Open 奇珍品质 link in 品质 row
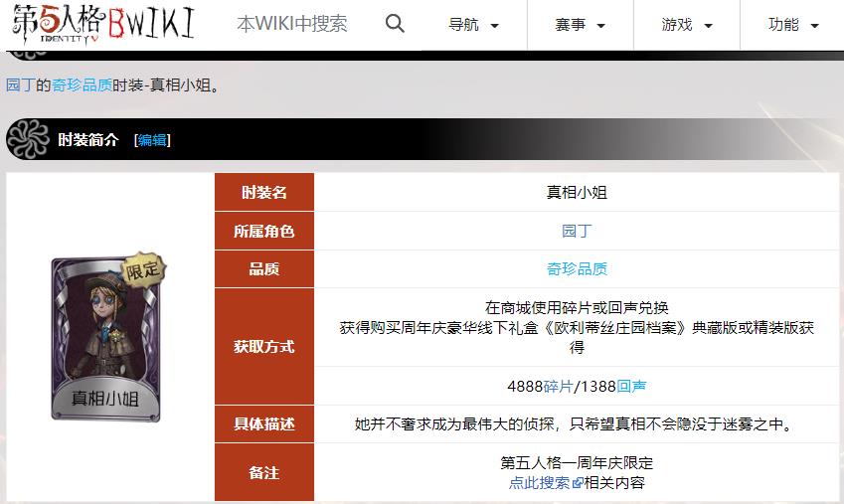Viewport: 844px width, 504px height. tap(577, 268)
